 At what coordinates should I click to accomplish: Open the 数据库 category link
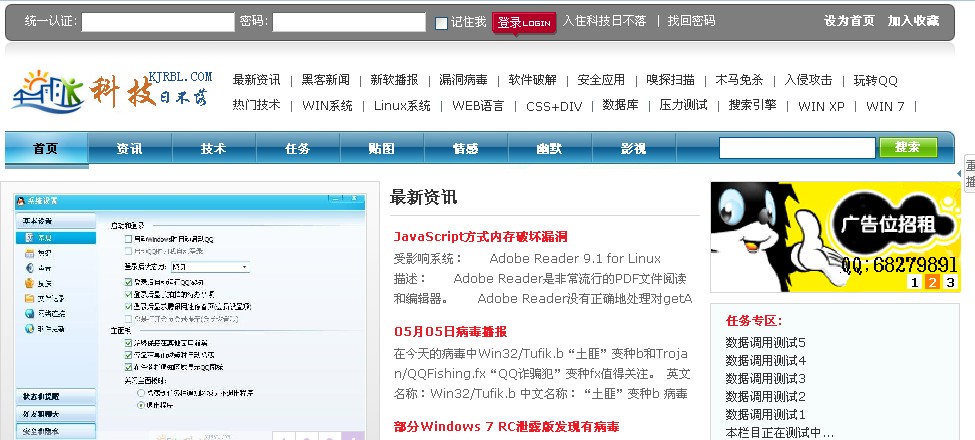pyautogui.click(x=621, y=105)
